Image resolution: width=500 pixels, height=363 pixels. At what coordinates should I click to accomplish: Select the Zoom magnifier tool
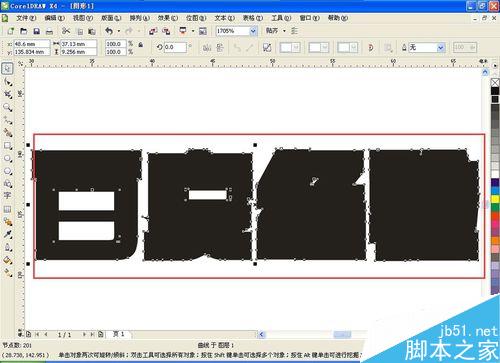pyautogui.click(x=7, y=107)
